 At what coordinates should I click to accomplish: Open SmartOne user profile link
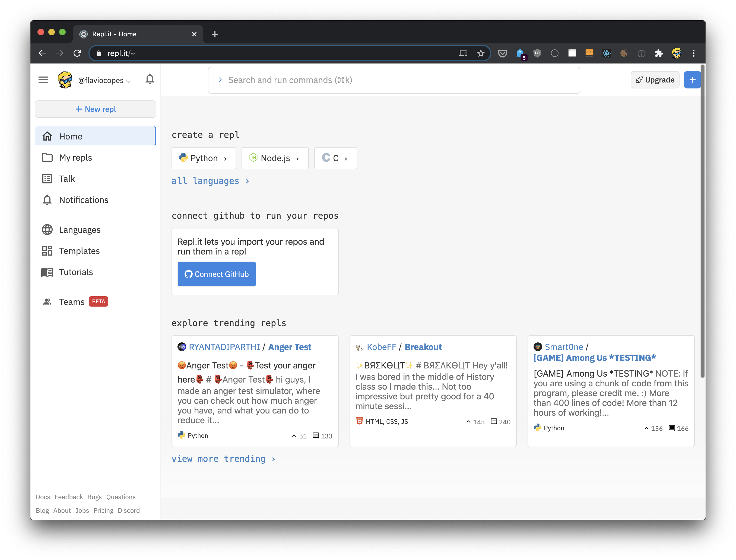coord(564,347)
